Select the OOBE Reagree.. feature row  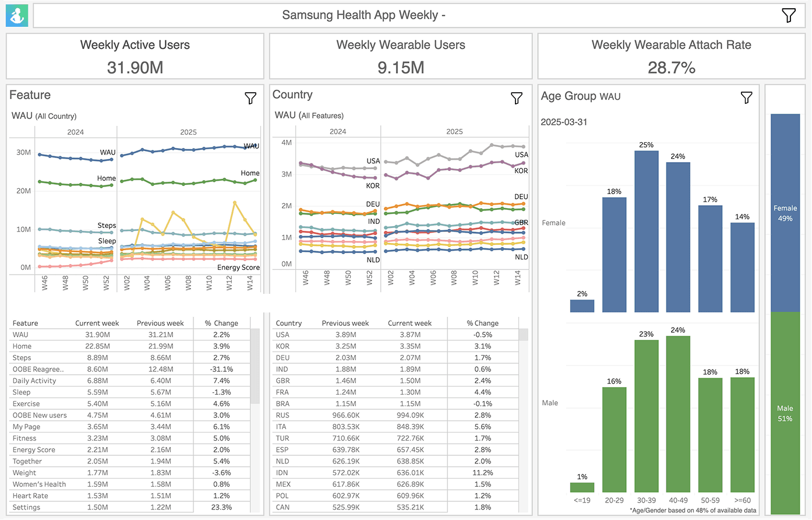coord(130,369)
